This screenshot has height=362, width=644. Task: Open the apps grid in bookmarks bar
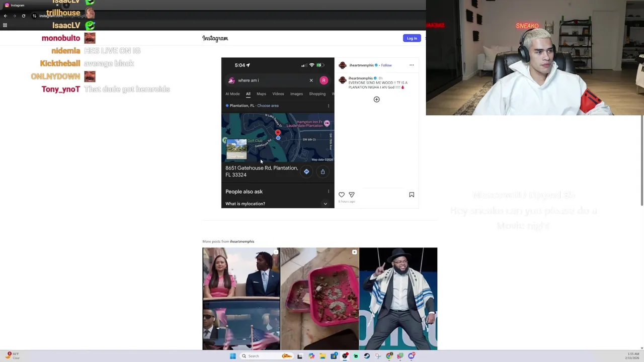point(5,25)
